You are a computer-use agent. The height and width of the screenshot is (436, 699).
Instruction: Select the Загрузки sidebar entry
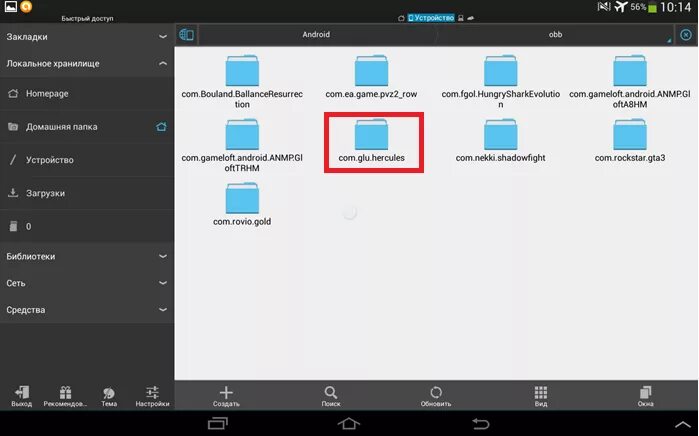pyautogui.click(x=87, y=193)
